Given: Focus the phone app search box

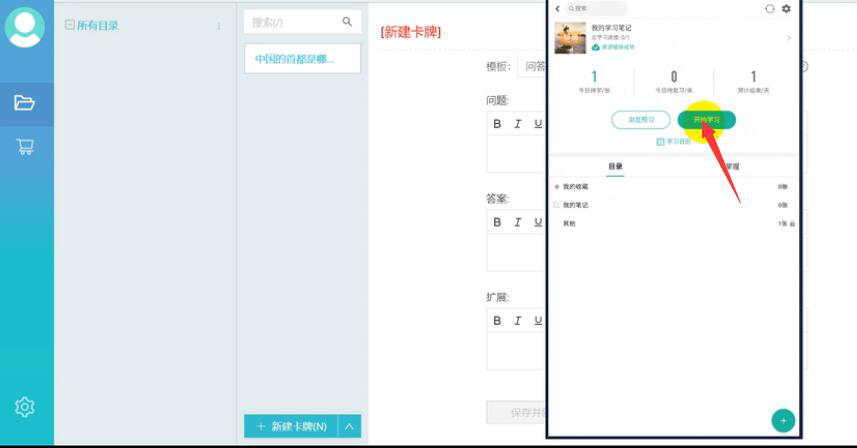Looking at the screenshot, I should click(x=596, y=9).
